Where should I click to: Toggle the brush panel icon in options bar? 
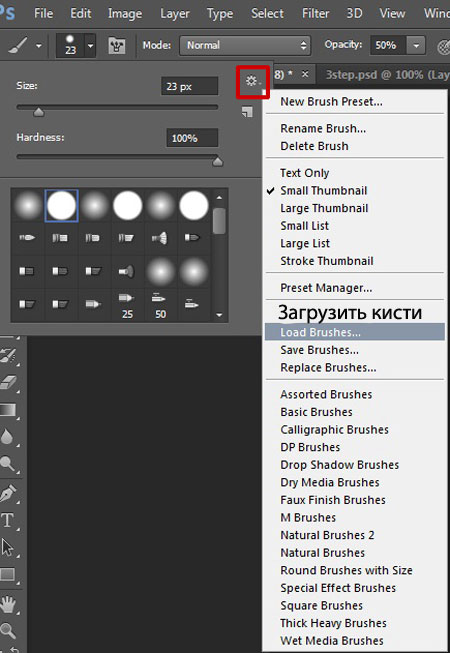[117, 45]
